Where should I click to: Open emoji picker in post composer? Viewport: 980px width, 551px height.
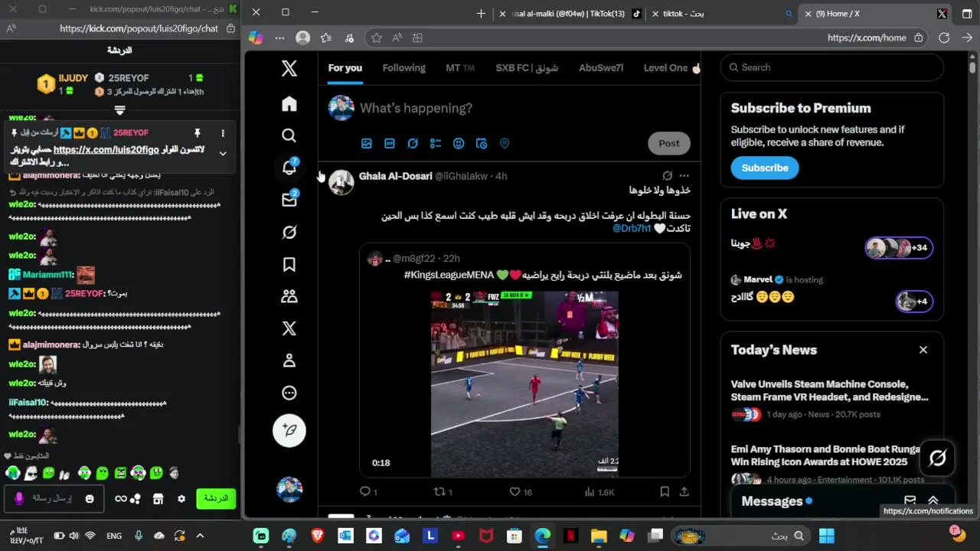coord(459,143)
